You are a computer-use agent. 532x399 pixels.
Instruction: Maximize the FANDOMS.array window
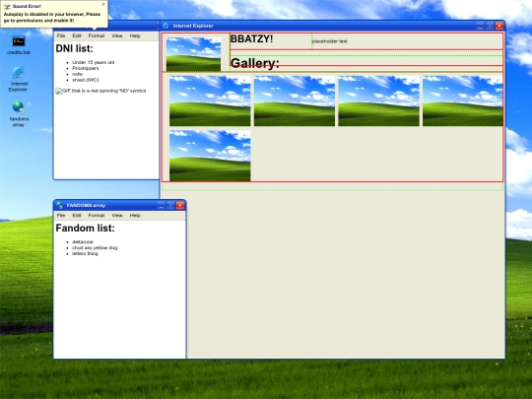tap(170, 205)
